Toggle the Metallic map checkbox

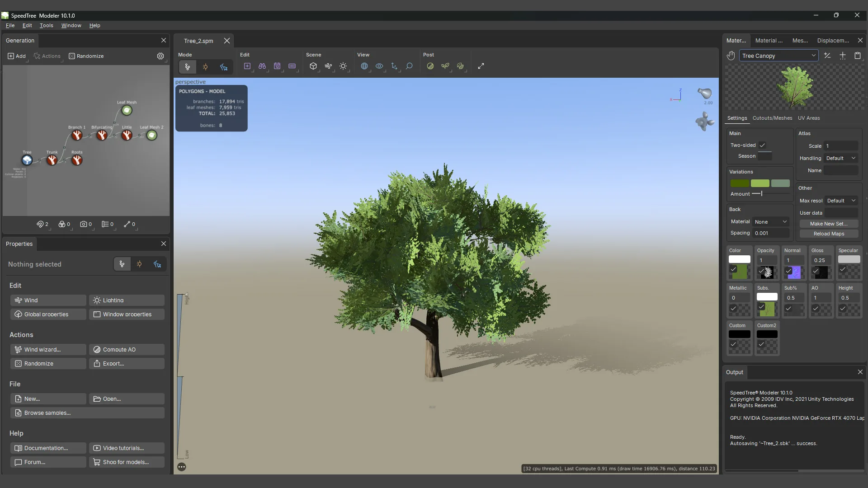pyautogui.click(x=733, y=308)
